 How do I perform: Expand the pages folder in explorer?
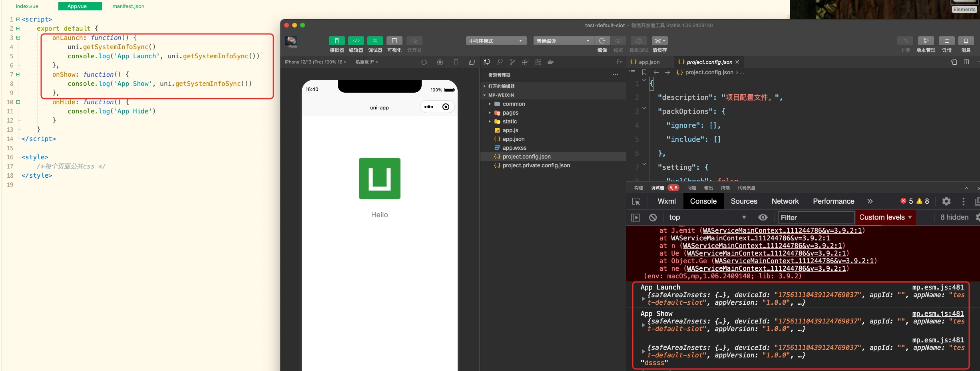point(510,113)
